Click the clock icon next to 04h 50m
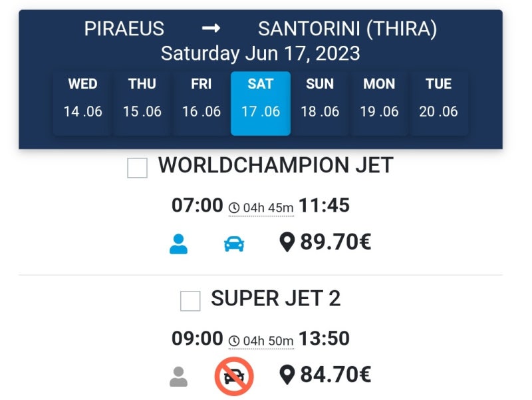 click(x=234, y=341)
